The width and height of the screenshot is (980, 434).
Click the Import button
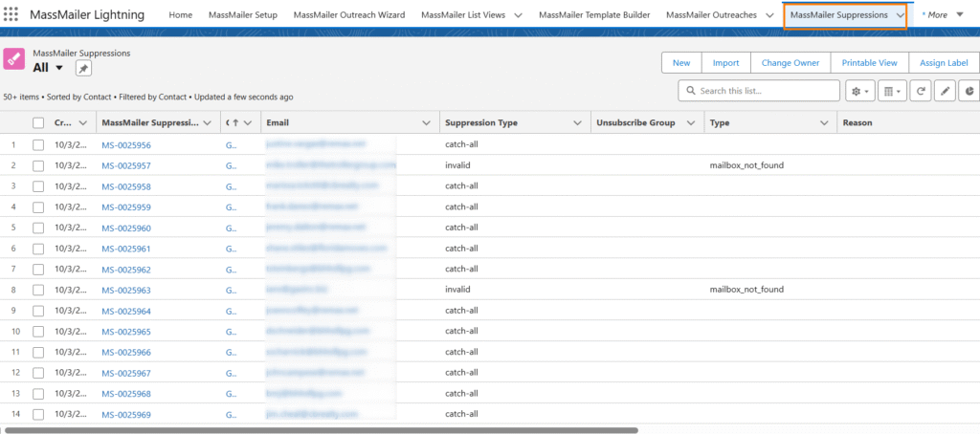click(725, 63)
